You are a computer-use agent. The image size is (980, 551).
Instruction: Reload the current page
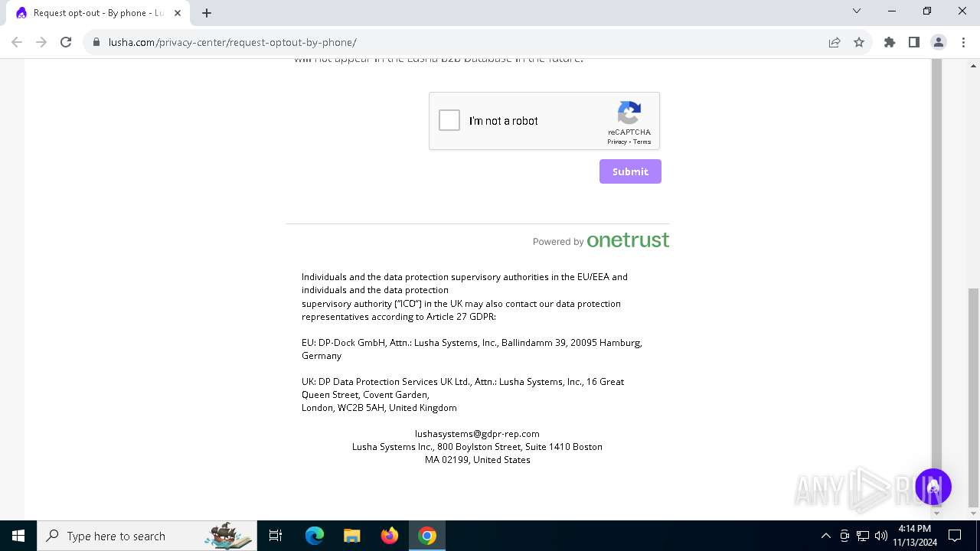coord(66,42)
